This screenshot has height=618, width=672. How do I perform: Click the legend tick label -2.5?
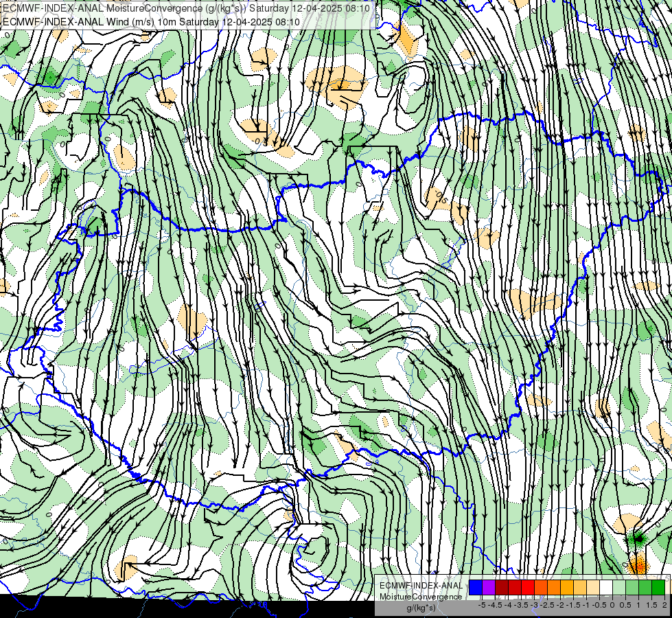(547, 605)
